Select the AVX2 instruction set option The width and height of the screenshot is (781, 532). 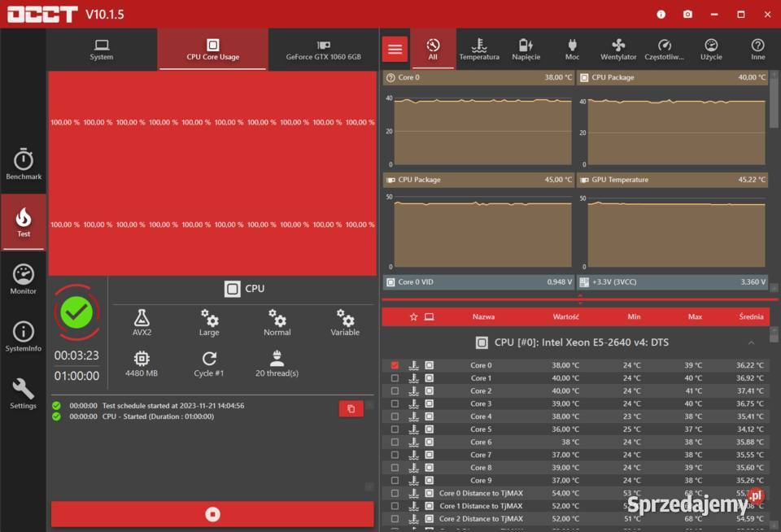point(142,322)
